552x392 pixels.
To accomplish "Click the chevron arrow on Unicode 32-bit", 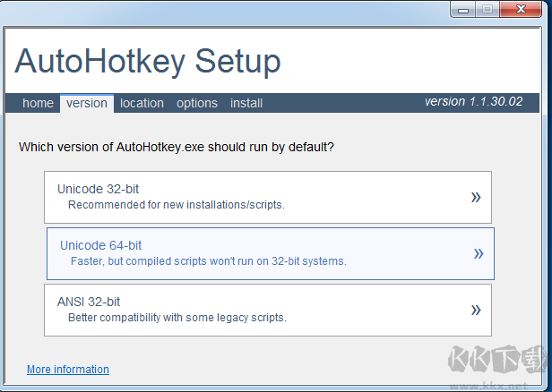I will (x=476, y=197).
